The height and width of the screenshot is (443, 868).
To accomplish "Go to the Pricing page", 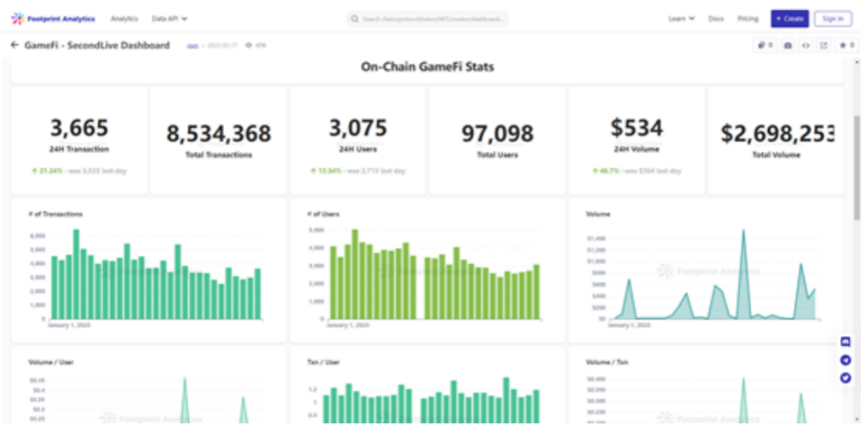I will point(747,19).
